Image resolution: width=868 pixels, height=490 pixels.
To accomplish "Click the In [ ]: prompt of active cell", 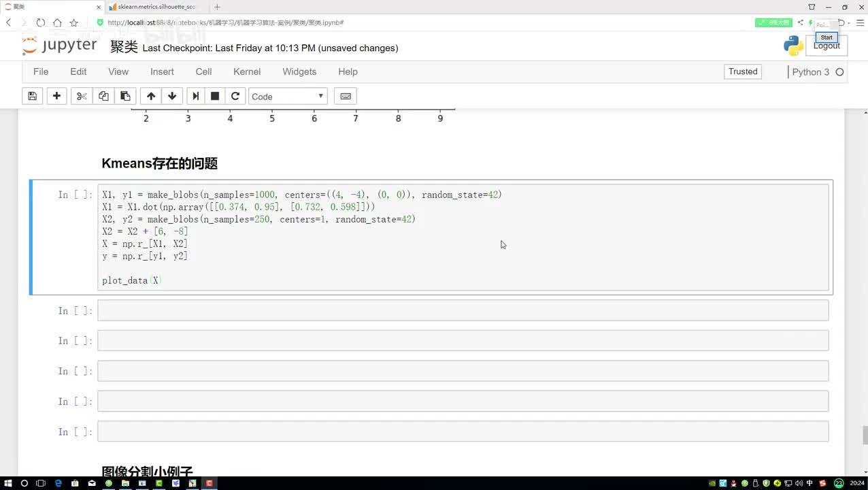I will [x=75, y=195].
